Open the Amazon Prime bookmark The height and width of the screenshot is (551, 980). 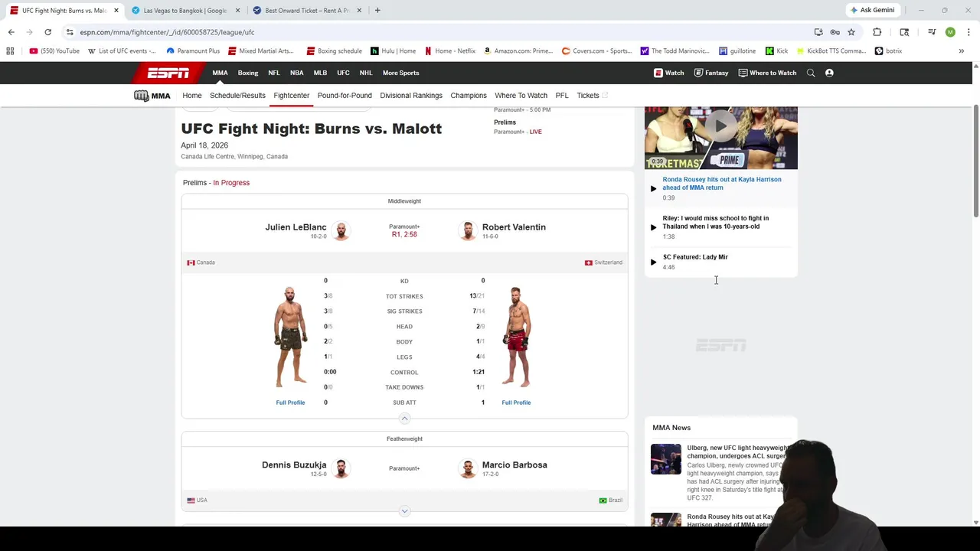[518, 51]
